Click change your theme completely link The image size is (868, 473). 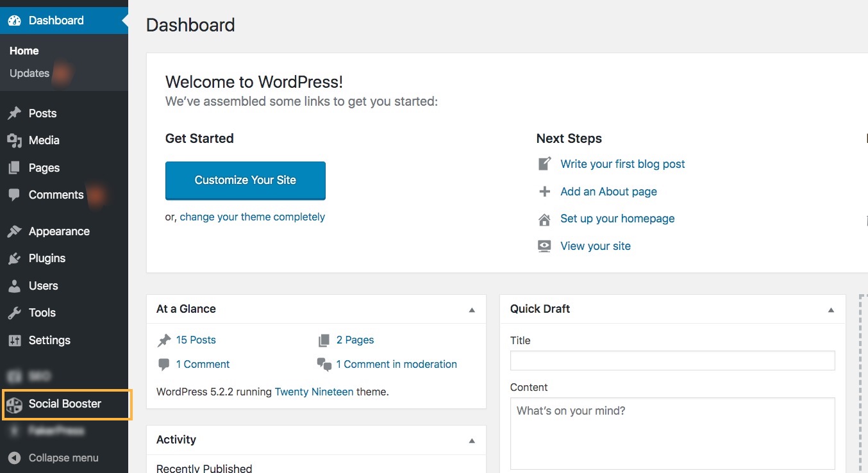pyautogui.click(x=253, y=217)
